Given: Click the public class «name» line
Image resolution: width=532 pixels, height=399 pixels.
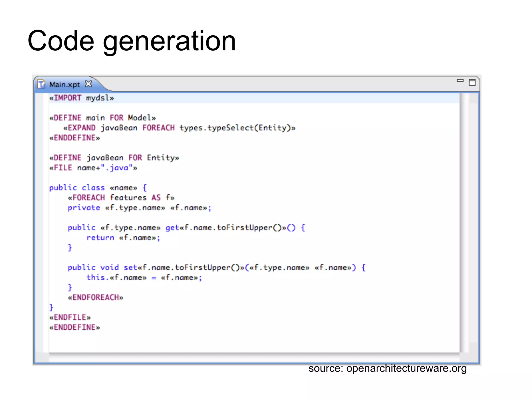Looking at the screenshot, I should [x=98, y=188].
